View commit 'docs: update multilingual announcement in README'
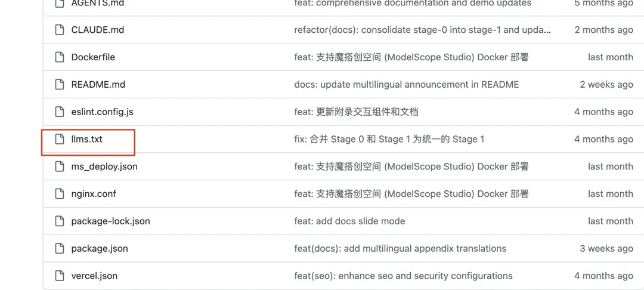Screen dimensions: 644x290 [407, 85]
